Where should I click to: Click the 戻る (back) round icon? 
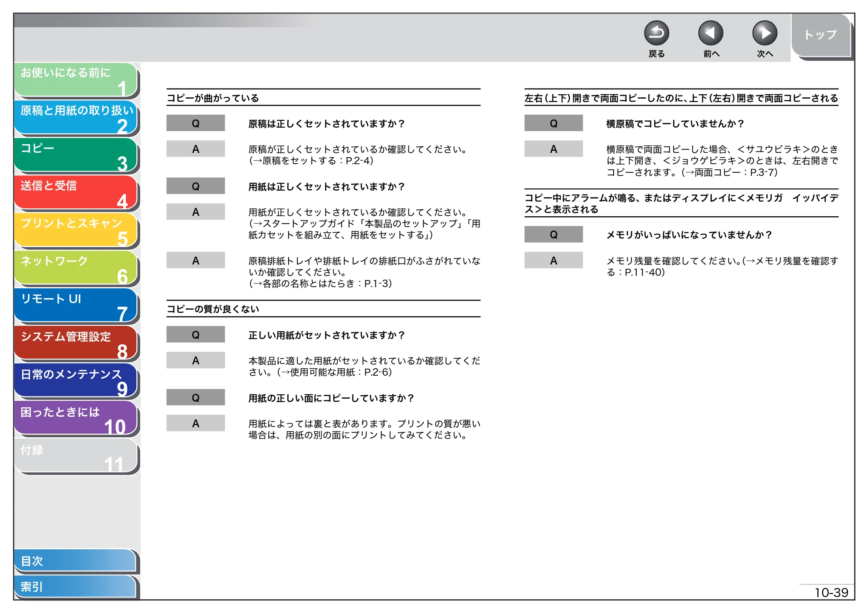point(656,33)
